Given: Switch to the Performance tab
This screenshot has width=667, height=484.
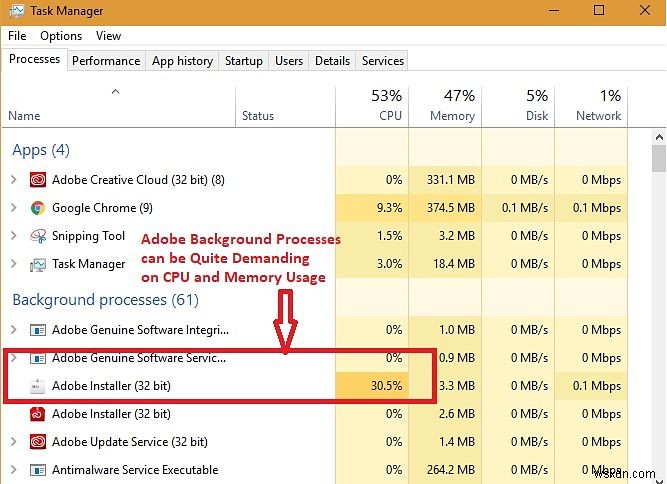Looking at the screenshot, I should tap(106, 61).
